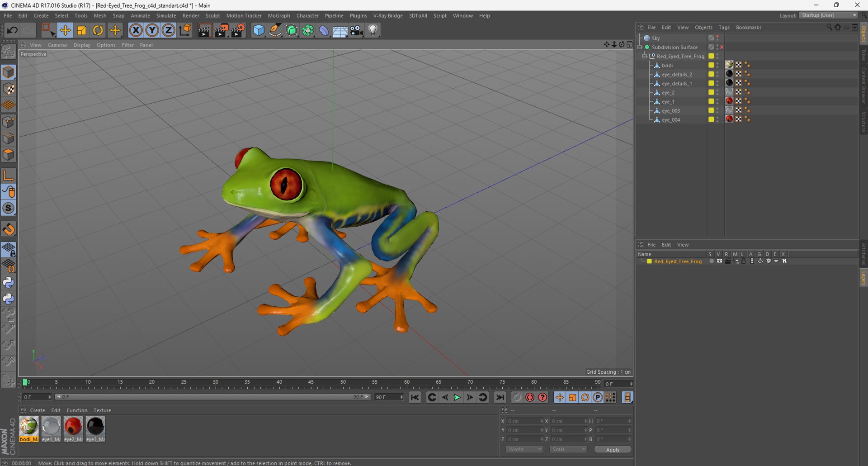Viewport: 868px width, 466px height.
Task: Switch to Points mode in left toolbar
Action: [x=9, y=122]
